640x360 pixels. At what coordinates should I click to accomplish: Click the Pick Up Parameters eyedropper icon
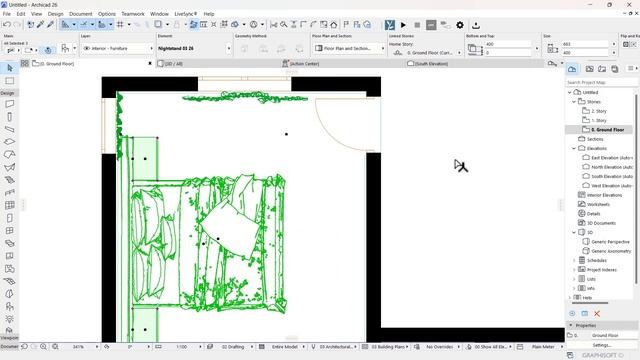click(40, 25)
